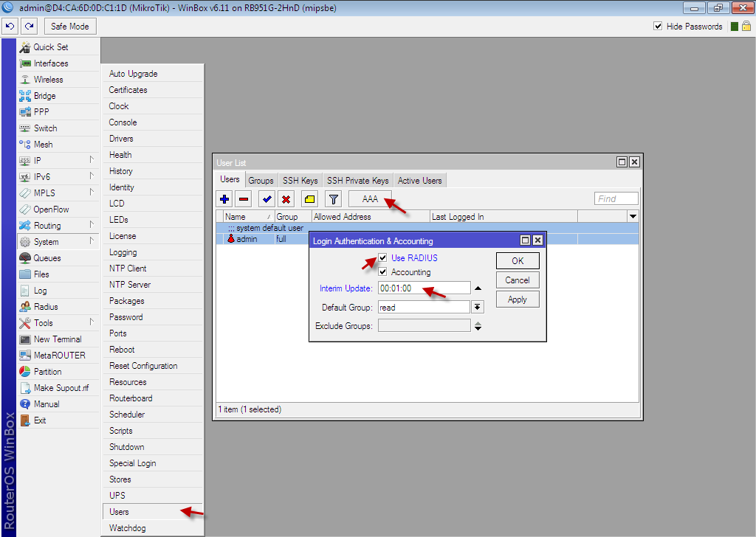Expand the IPv6 submenu
Screen dimensions: 756x537
pos(92,176)
